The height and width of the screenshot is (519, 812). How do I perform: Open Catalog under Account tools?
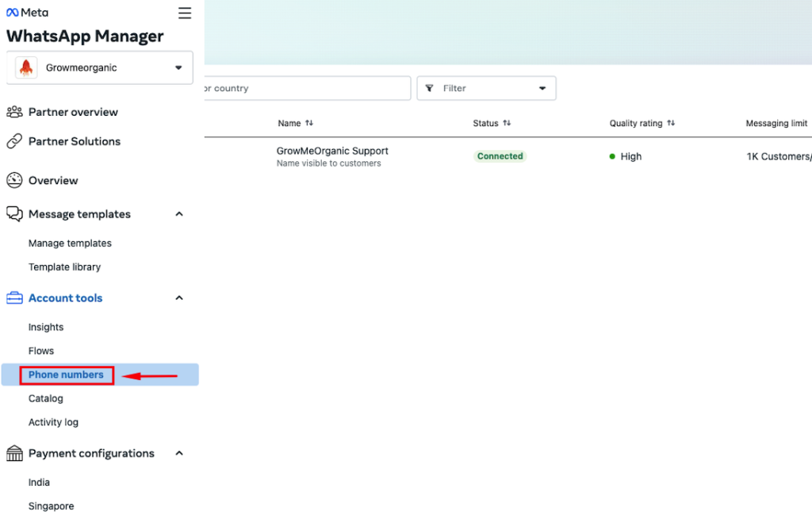pos(45,398)
